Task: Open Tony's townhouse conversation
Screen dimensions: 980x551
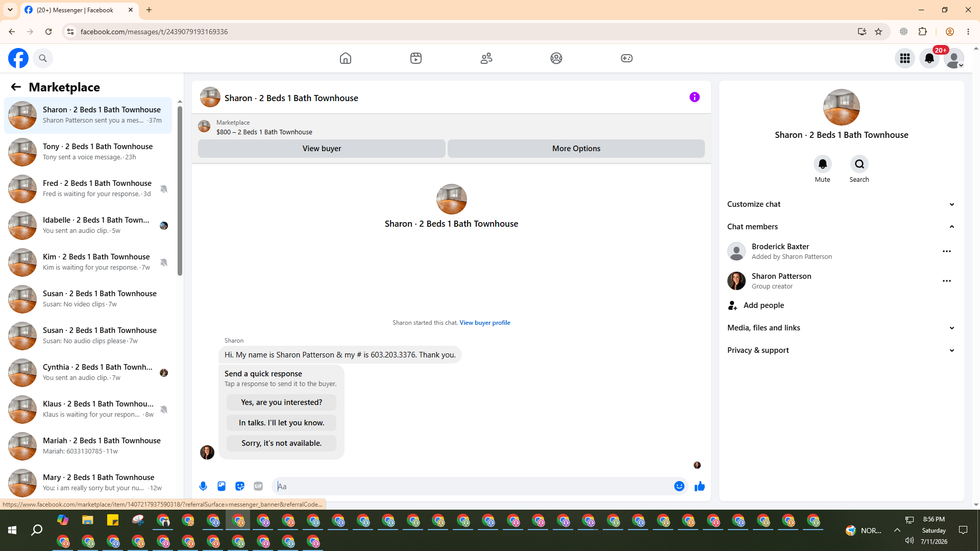Action: tap(88, 152)
